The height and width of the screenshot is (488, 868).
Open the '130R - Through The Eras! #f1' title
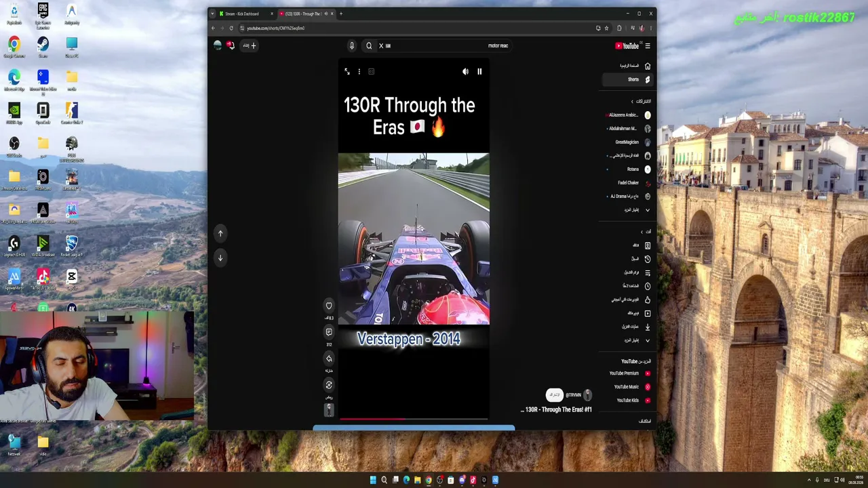[x=556, y=409]
